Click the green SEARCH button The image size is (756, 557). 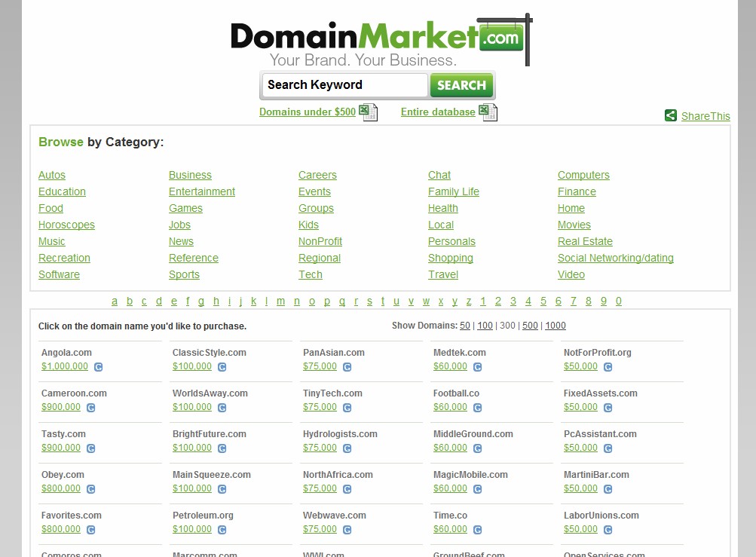[x=461, y=85]
